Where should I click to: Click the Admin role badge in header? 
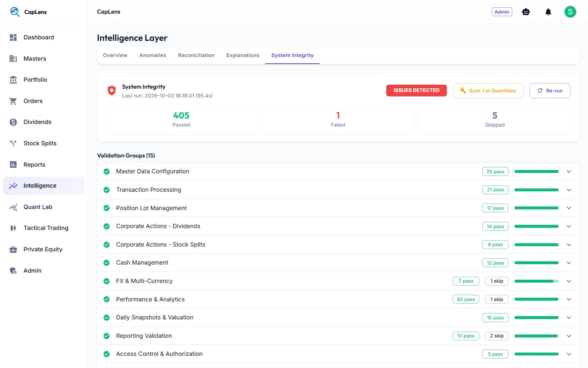click(x=502, y=12)
